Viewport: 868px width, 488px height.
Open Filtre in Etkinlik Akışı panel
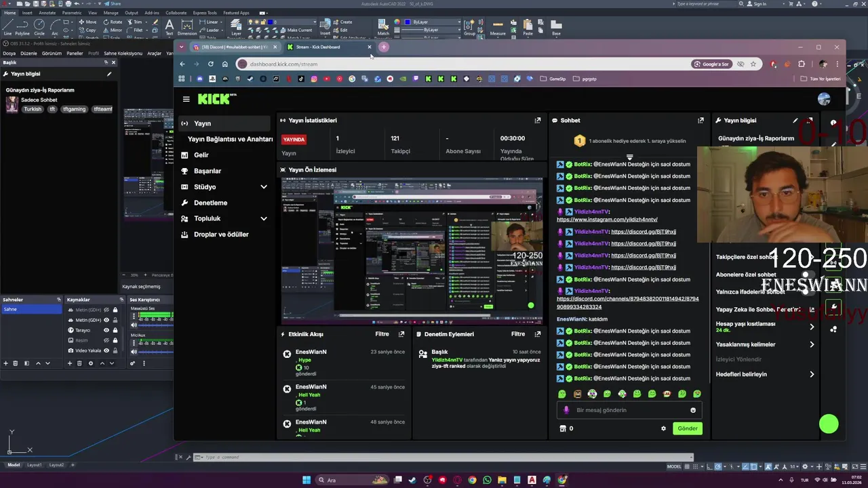pos(382,334)
